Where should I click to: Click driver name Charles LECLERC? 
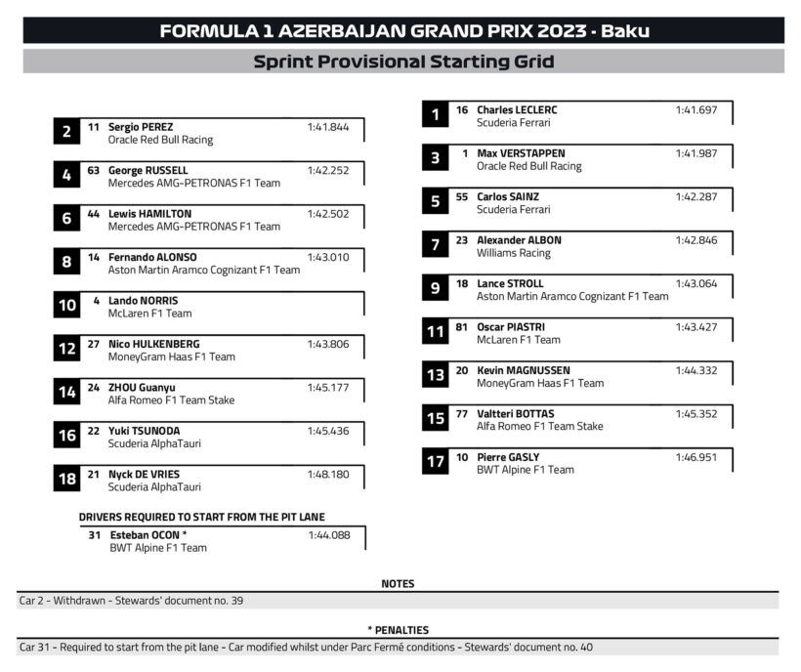pos(517,110)
